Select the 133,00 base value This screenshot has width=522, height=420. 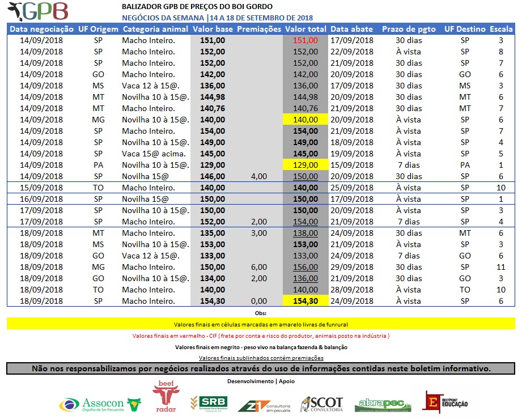coord(213,256)
